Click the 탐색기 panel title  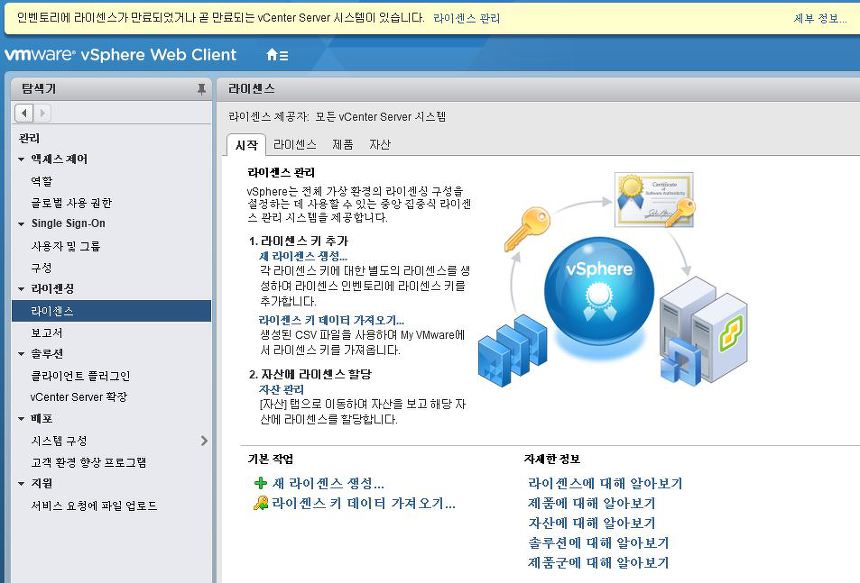point(38,88)
